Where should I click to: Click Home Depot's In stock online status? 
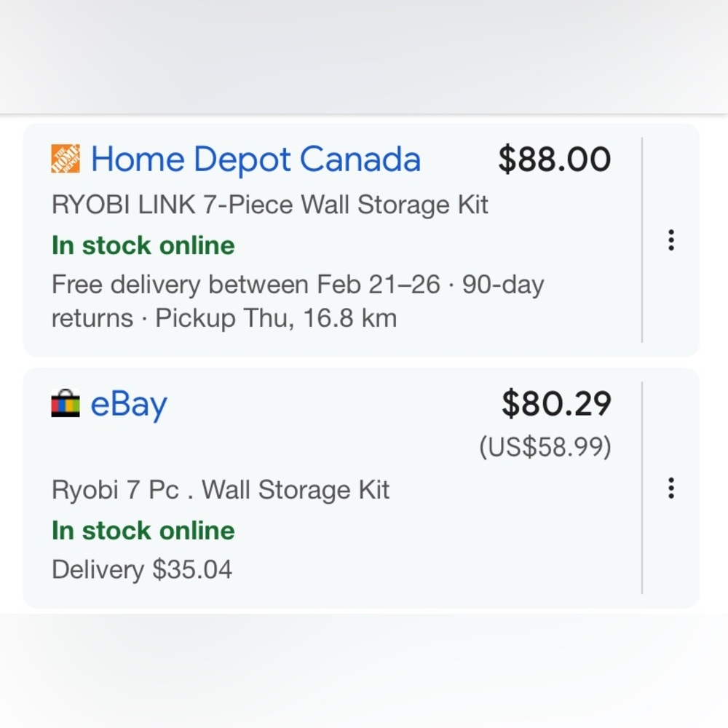tap(143, 245)
